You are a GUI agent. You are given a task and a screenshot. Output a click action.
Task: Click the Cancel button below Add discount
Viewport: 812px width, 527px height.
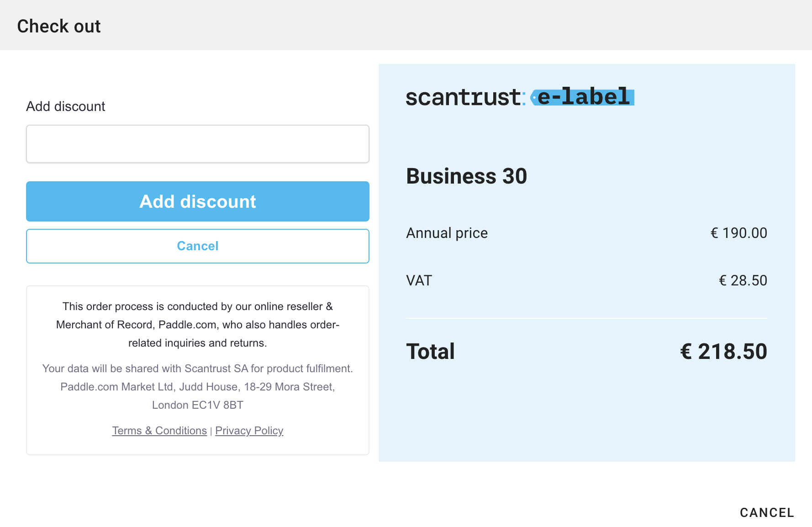click(x=197, y=246)
